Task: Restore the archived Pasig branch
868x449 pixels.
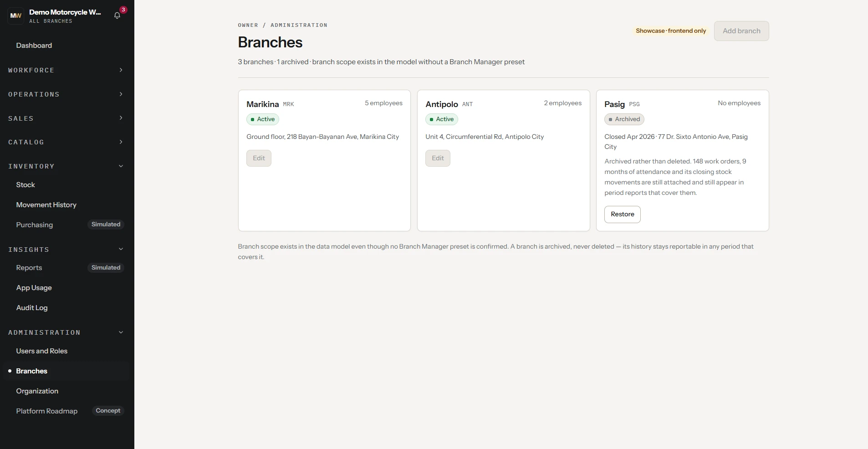Action: 622,214
